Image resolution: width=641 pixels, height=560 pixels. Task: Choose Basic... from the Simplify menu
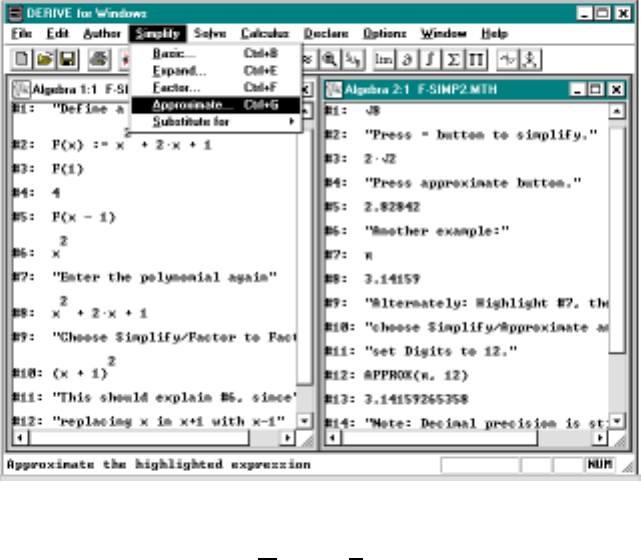(215, 54)
